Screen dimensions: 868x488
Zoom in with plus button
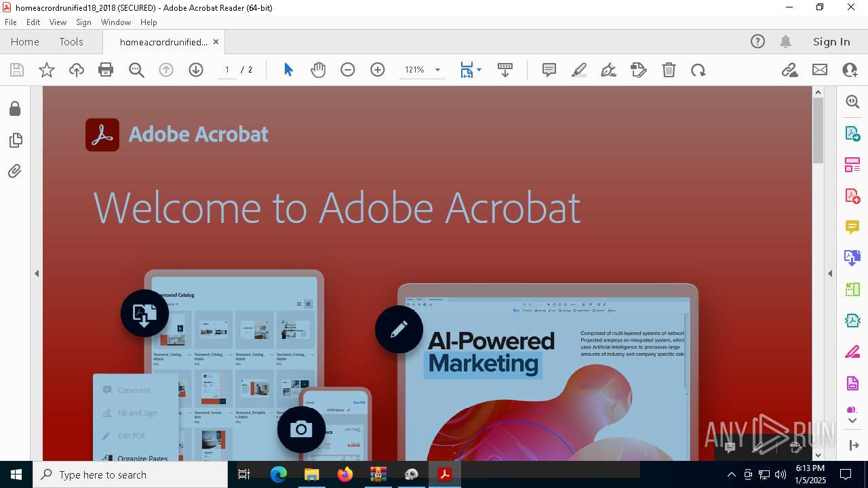pos(378,70)
